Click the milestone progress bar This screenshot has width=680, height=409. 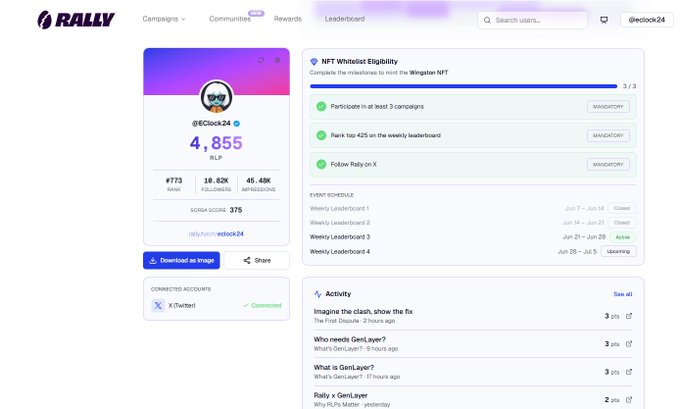point(463,86)
